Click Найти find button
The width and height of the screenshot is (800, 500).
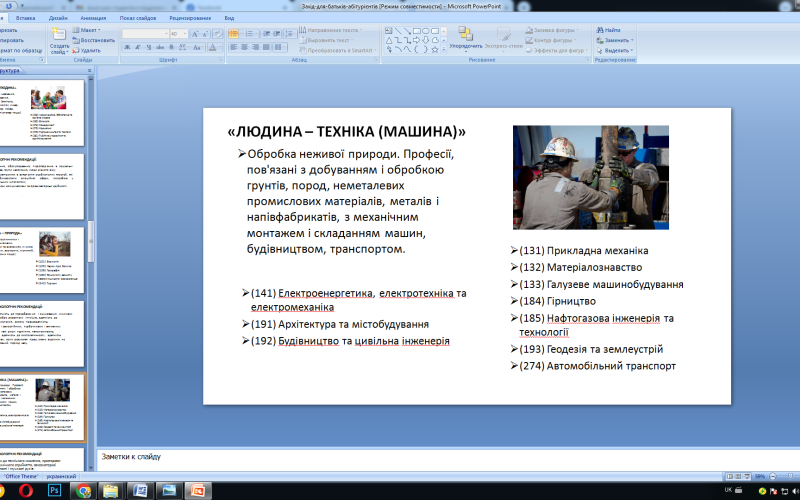tap(609, 30)
